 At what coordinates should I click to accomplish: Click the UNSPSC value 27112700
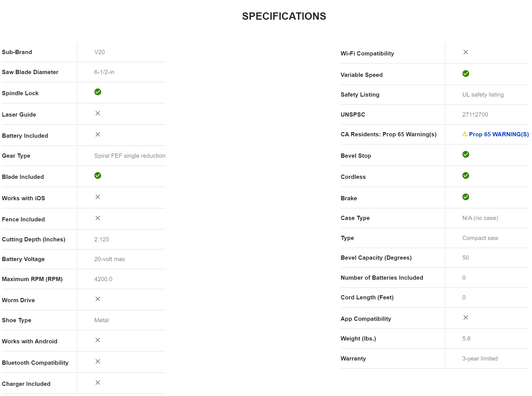tap(475, 115)
